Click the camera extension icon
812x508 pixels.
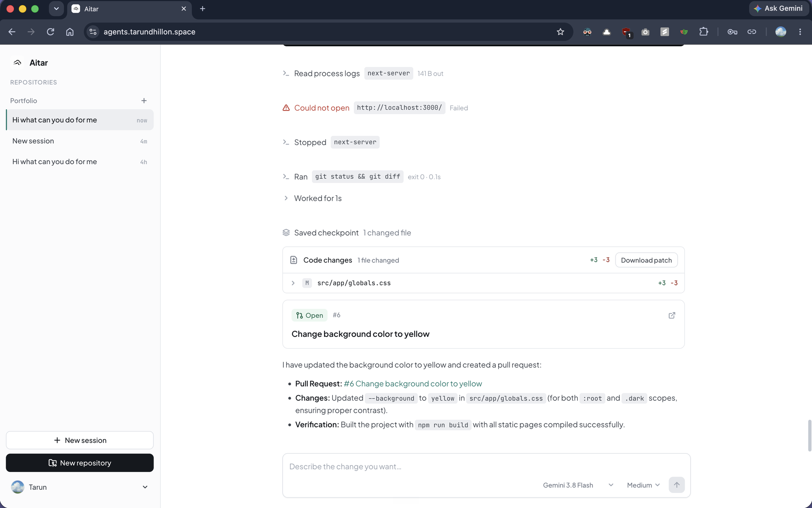(645, 32)
